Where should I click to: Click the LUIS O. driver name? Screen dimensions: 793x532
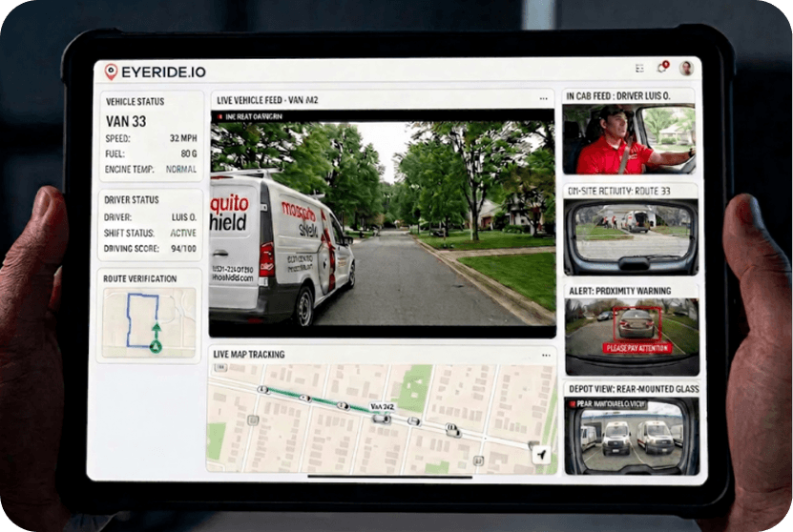coord(184,217)
